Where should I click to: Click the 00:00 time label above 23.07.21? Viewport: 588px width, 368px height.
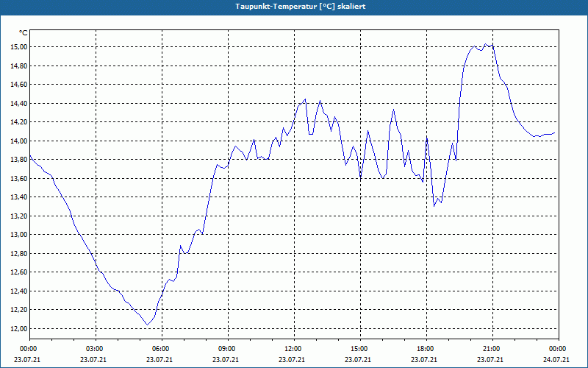coord(27,349)
